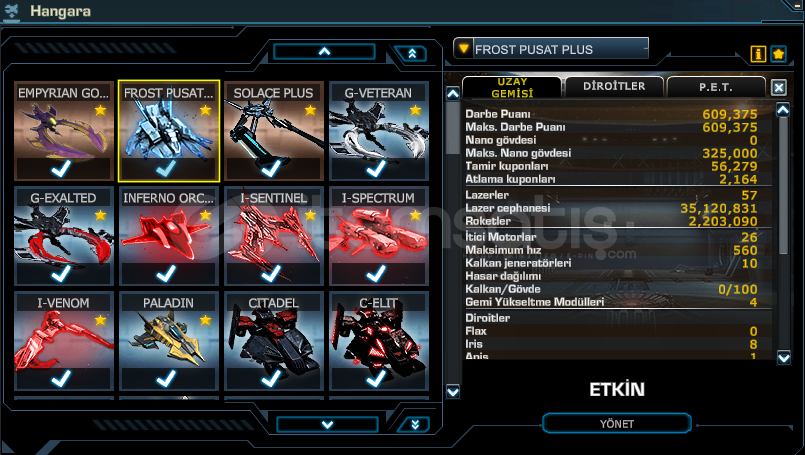Close the ship details panel X
The width and height of the screenshot is (805, 455).
click(778, 87)
